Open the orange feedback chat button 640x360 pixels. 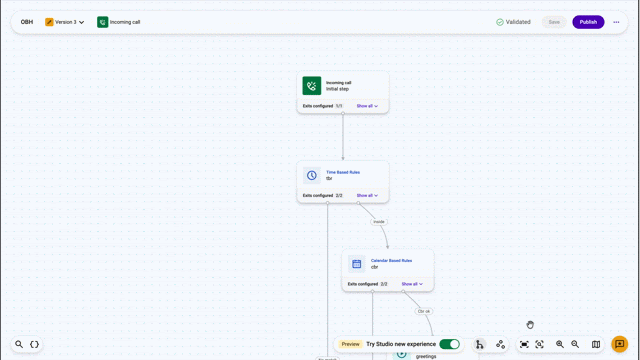(x=620, y=344)
